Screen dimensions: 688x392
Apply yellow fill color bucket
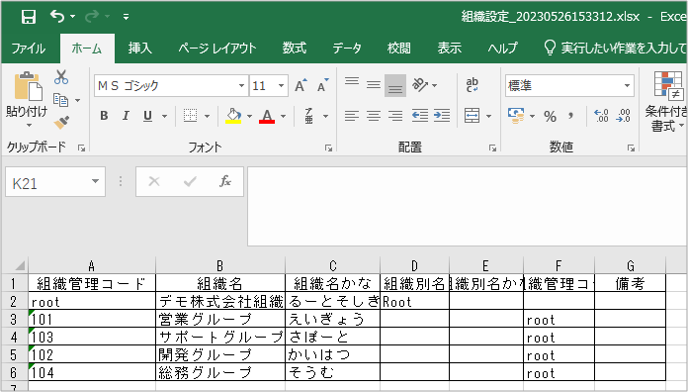point(233,116)
